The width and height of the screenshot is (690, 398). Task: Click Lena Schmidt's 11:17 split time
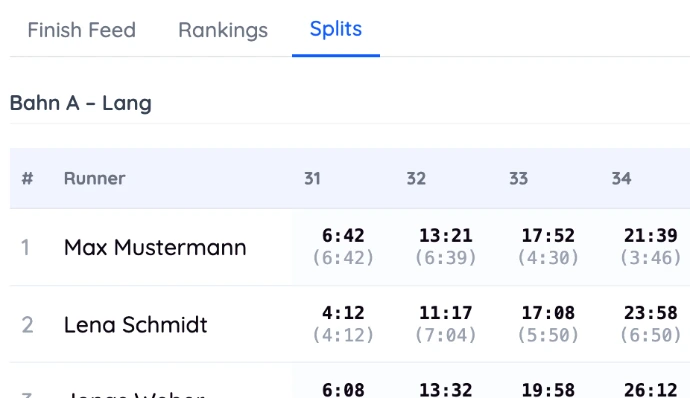click(446, 313)
